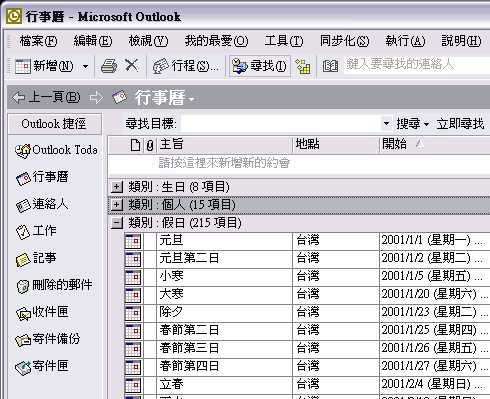Open the 行程(S) schedule toolbar button

(x=186, y=66)
